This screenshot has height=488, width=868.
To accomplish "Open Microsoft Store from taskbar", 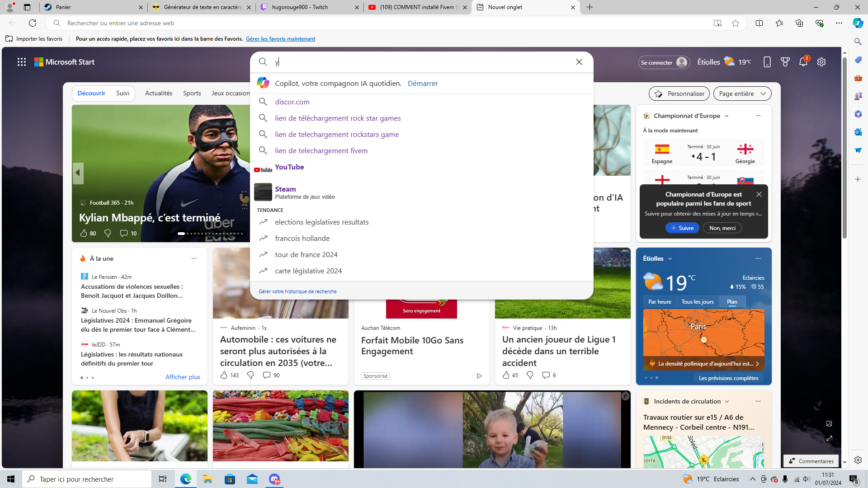I will pyautogui.click(x=230, y=479).
